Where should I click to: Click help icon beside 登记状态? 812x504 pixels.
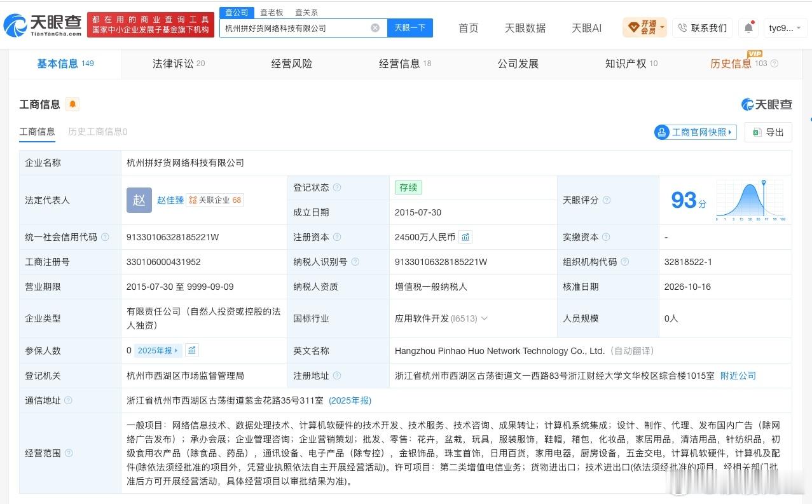(x=337, y=187)
